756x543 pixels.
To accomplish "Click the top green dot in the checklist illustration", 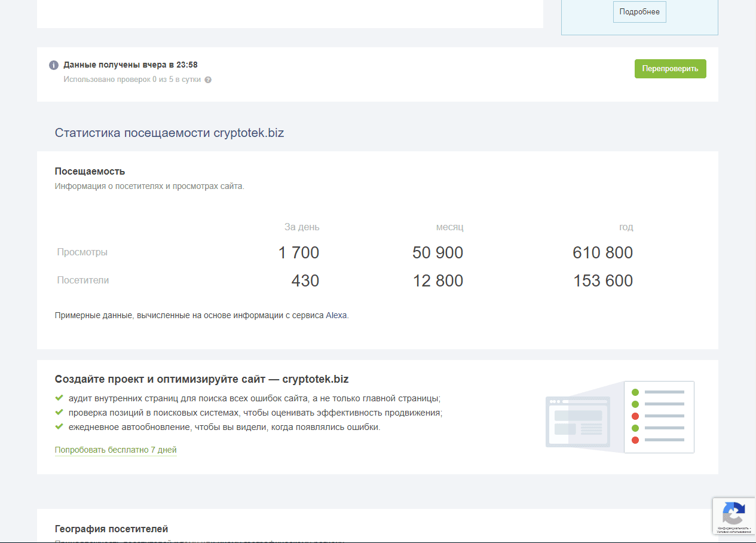I will coord(635,392).
